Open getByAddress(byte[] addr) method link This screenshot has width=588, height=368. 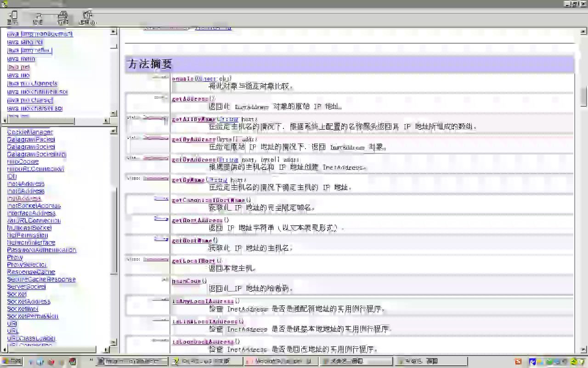(x=193, y=139)
